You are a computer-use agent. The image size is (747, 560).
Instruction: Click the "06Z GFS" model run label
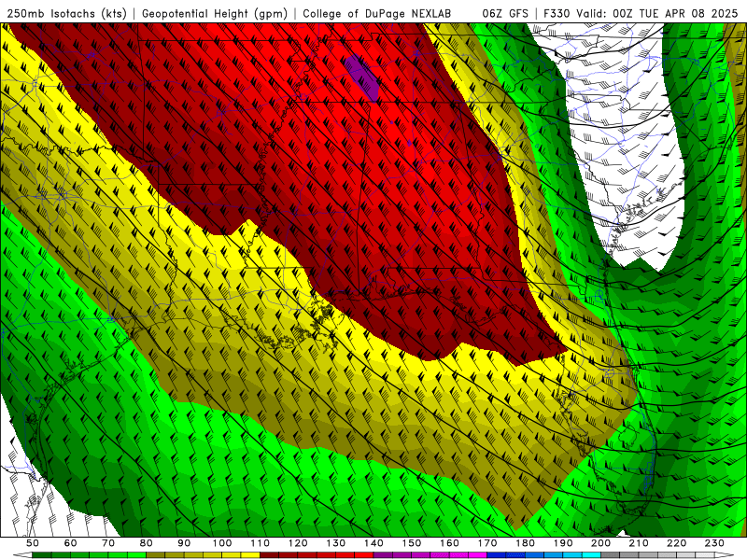click(x=505, y=13)
